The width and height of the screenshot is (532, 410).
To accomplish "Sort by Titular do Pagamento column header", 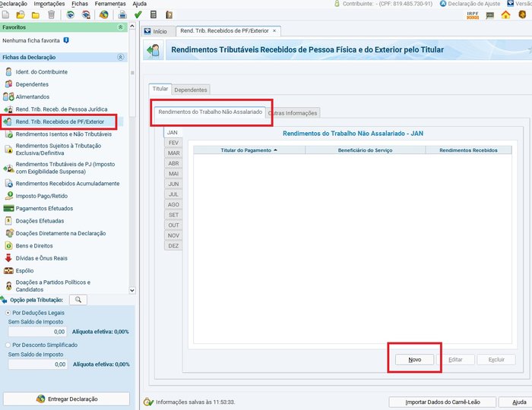I will 249,150.
